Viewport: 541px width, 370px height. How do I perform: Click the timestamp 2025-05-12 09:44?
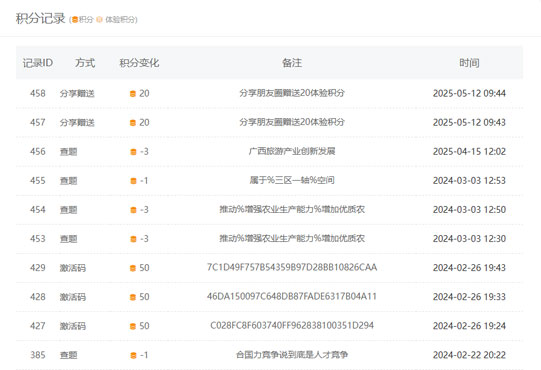tap(469, 93)
